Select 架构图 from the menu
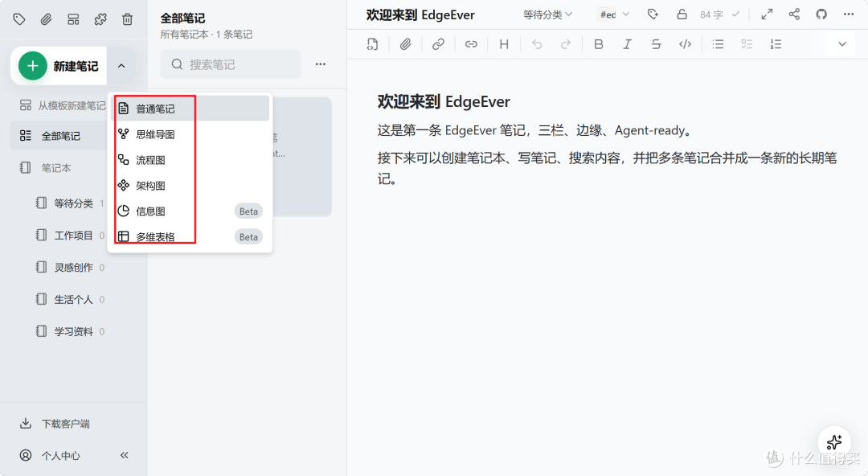The image size is (868, 476). point(191,185)
